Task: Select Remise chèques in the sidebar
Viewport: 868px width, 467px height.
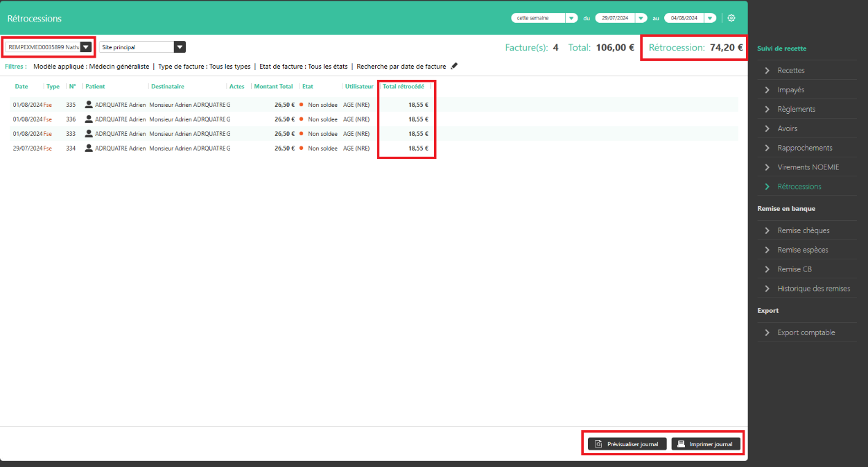Action: (x=803, y=230)
